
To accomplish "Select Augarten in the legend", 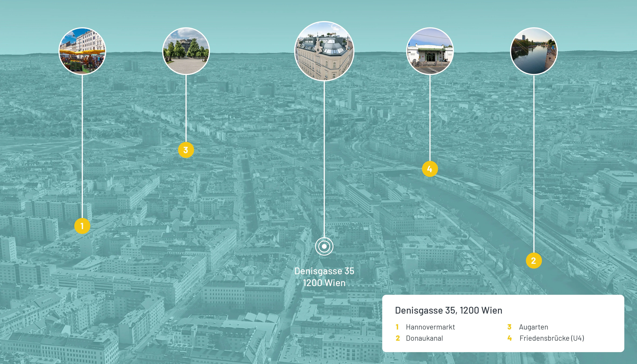I will click(x=533, y=327).
